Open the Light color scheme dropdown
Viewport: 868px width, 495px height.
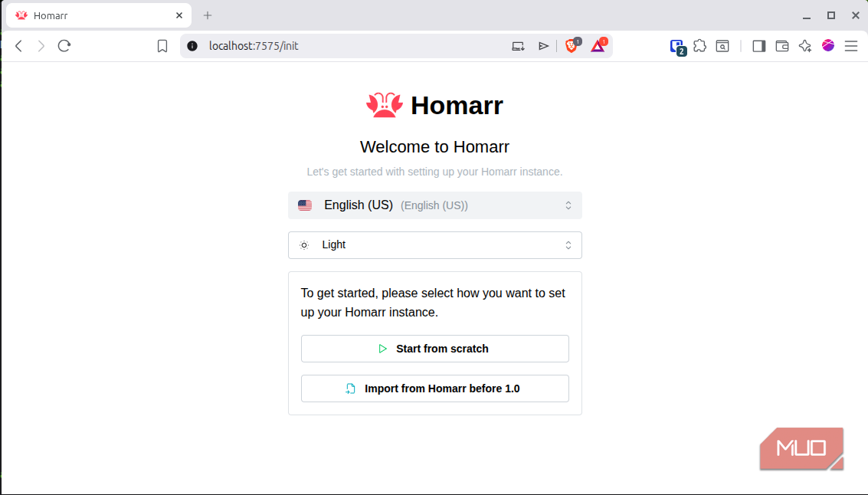pos(435,245)
